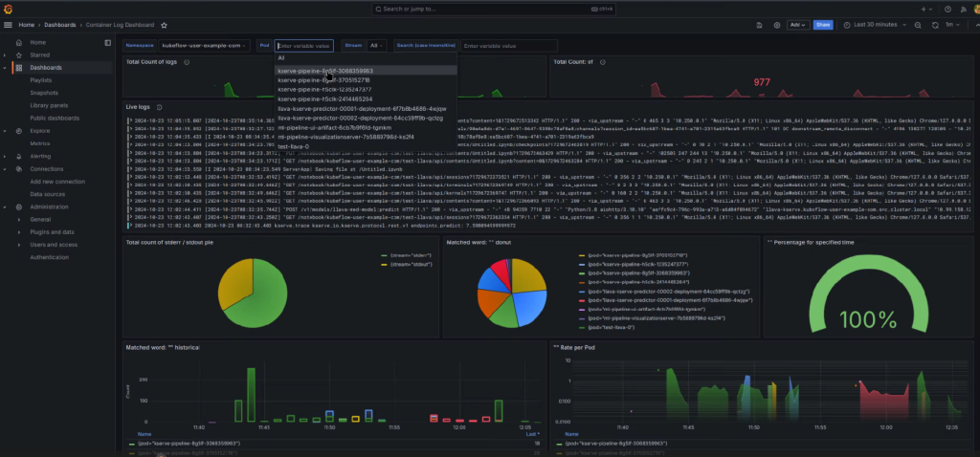Toggle the hamburger navigation menu
The image size is (980, 457).
pos(9,24)
